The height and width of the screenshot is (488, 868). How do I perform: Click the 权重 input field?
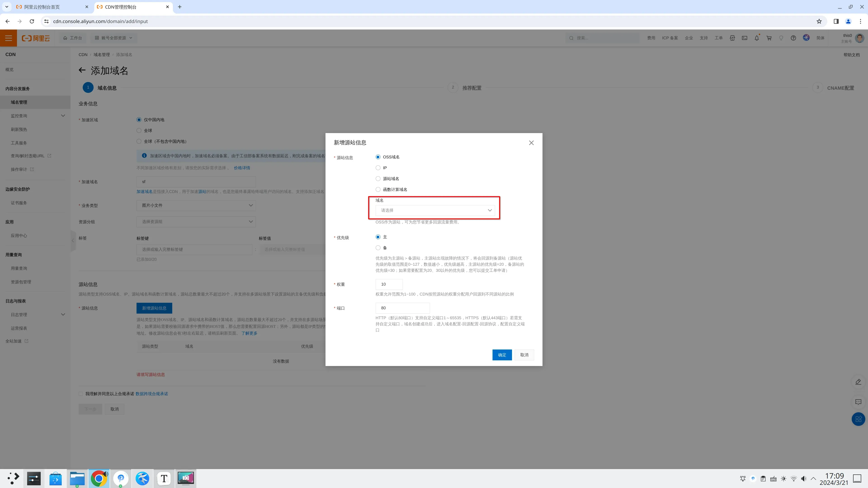click(389, 284)
